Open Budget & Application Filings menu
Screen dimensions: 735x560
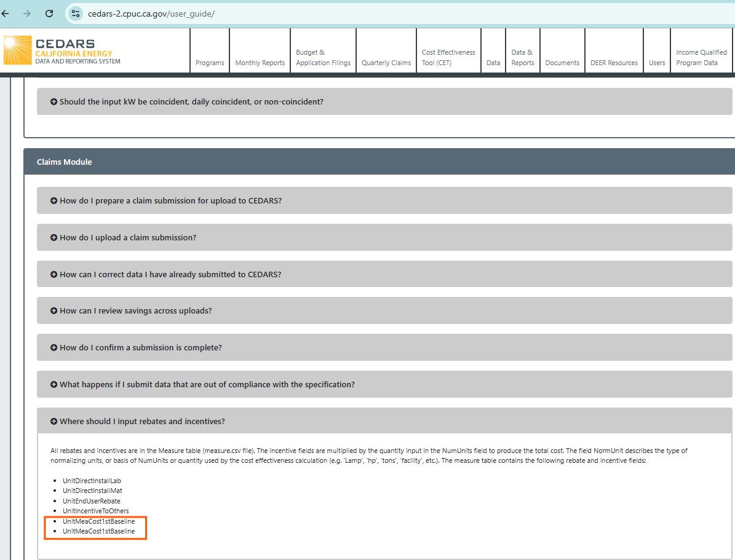point(323,58)
